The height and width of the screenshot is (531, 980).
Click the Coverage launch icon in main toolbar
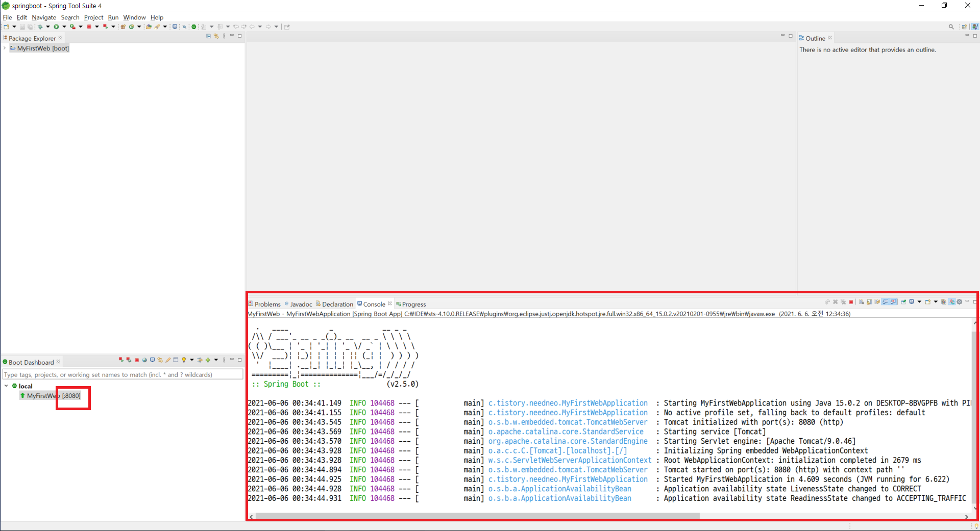(x=72, y=27)
